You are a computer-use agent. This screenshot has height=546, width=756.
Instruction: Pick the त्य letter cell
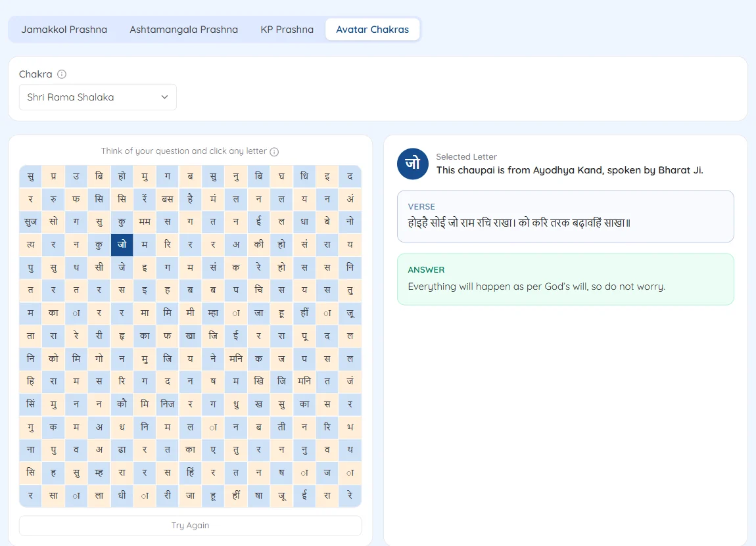click(30, 244)
